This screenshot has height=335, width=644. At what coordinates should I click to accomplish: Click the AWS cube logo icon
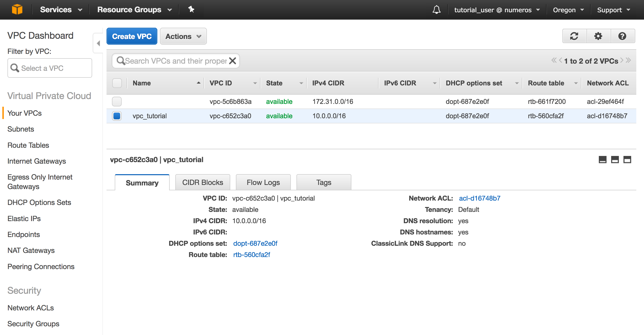point(17,9)
